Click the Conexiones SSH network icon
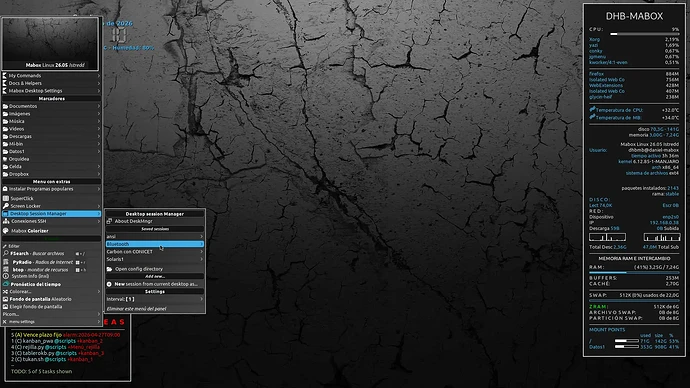Image resolution: width=690 pixels, height=388 pixels. (6, 221)
